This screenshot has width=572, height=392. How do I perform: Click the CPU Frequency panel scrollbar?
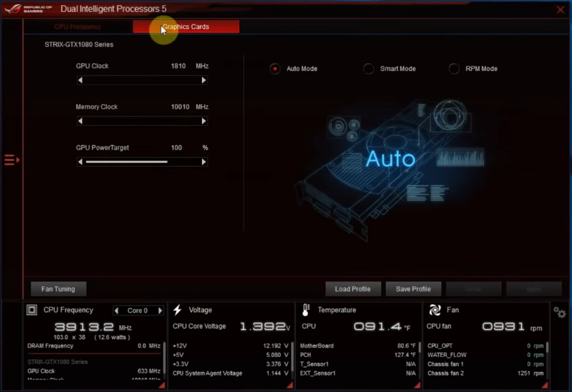[x=165, y=360]
